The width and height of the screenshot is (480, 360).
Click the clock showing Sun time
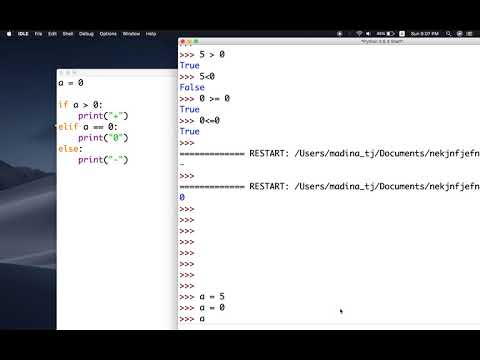point(424,34)
